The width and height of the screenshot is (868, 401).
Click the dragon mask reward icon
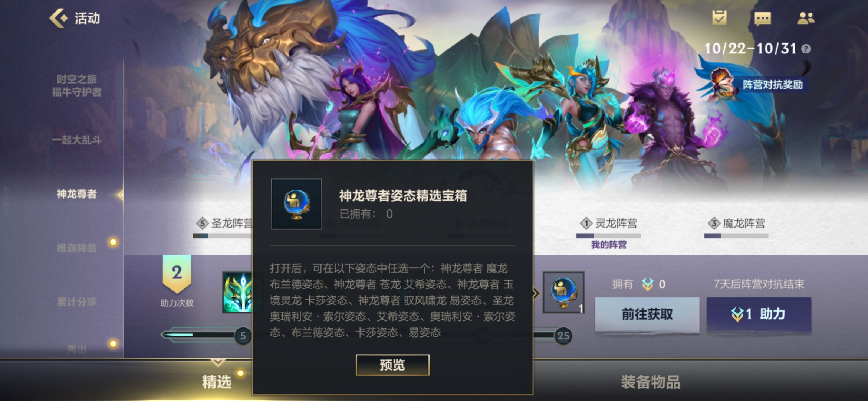pyautogui.click(x=238, y=292)
